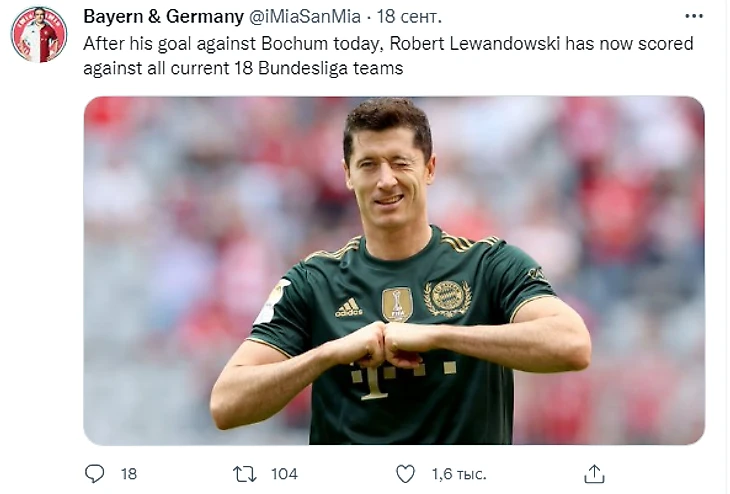Open the @iMiaSanMia handle link

(x=305, y=17)
